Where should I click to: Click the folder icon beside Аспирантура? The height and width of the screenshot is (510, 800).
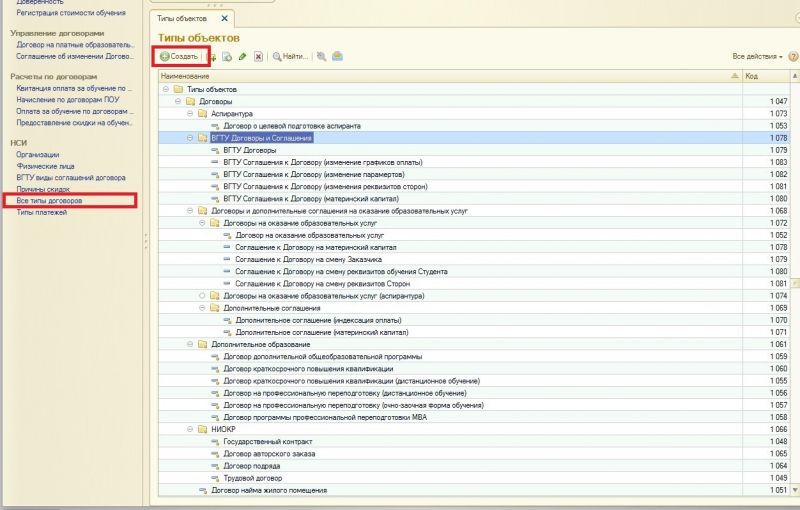click(x=203, y=114)
